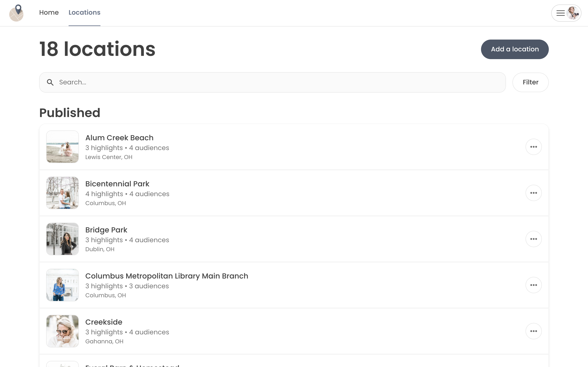Click Columbus Metropolitan Library thumbnail

(62, 285)
